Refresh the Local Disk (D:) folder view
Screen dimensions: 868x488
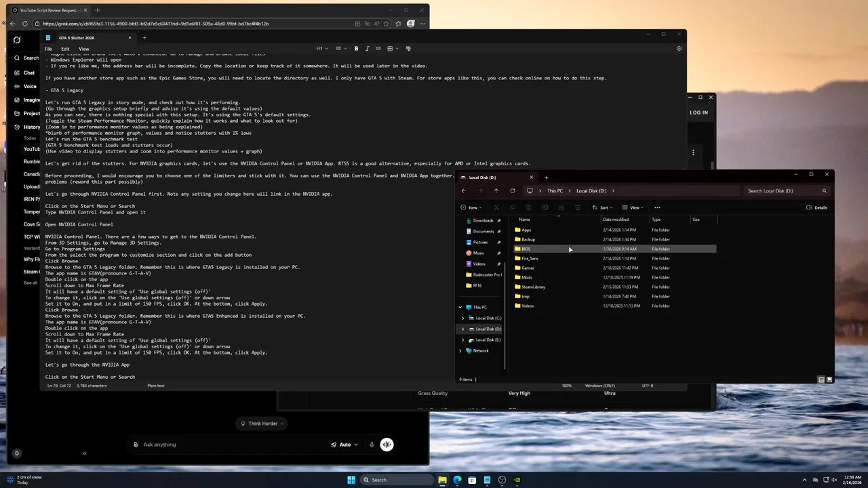pos(513,190)
